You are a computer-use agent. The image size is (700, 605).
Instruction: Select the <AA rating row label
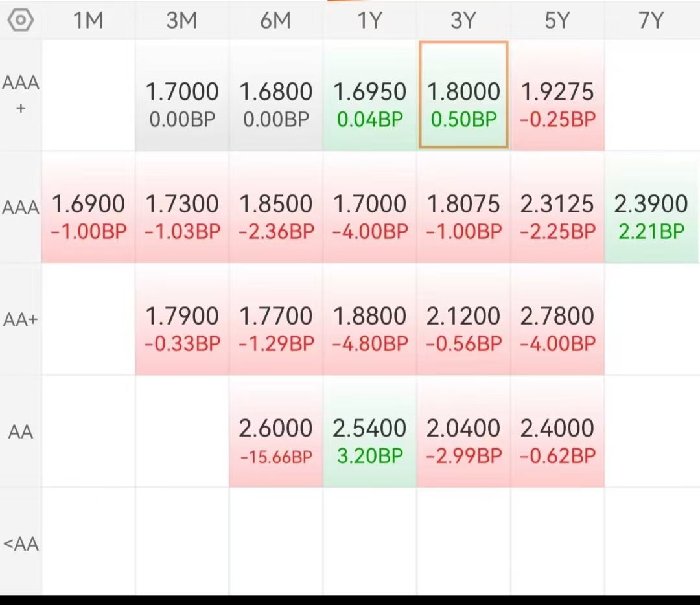pyautogui.click(x=21, y=544)
